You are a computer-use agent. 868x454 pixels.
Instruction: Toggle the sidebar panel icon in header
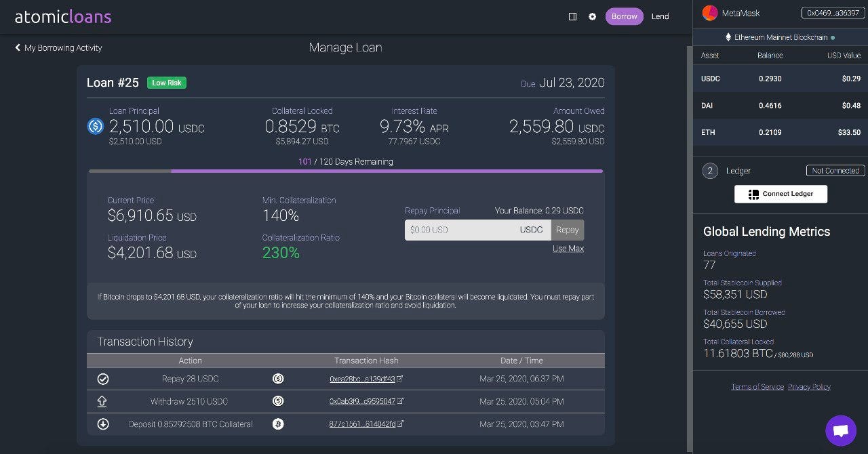point(572,16)
